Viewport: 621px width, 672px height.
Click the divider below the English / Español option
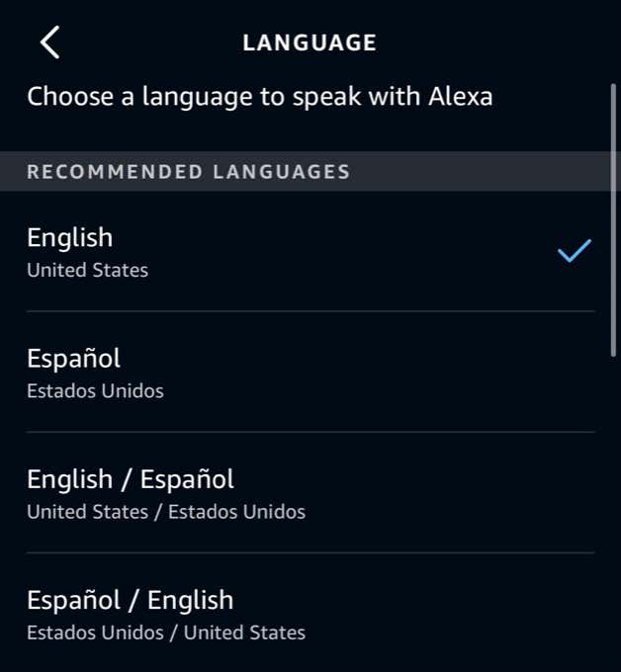coord(310,553)
